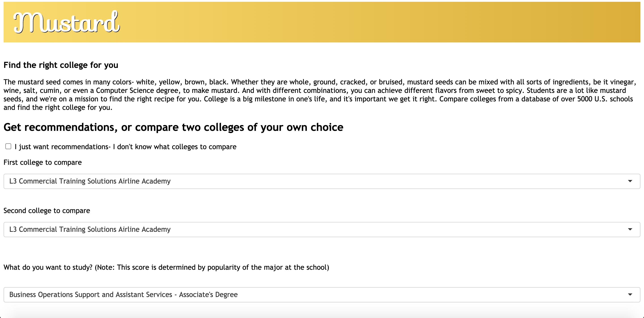
Task: Click the Mustard logo in the header
Action: point(66,23)
